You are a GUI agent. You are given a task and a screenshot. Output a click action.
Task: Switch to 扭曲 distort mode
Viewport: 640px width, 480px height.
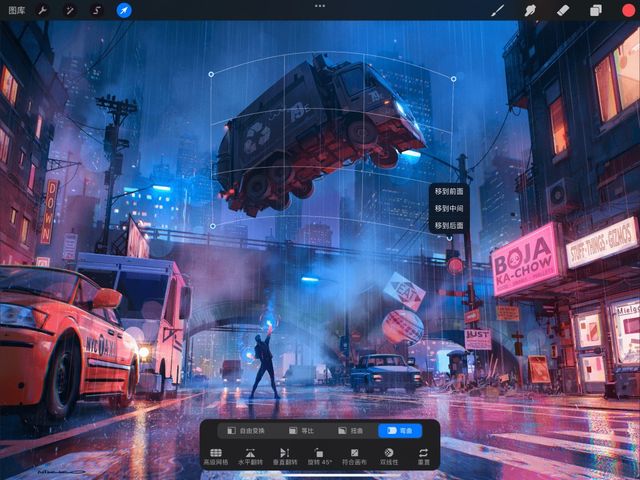point(351,430)
